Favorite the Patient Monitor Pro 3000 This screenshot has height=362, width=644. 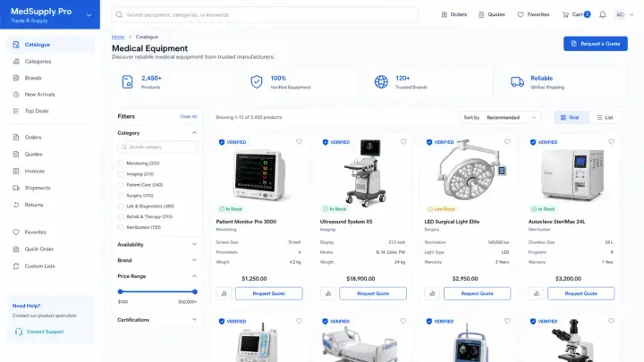(299, 141)
